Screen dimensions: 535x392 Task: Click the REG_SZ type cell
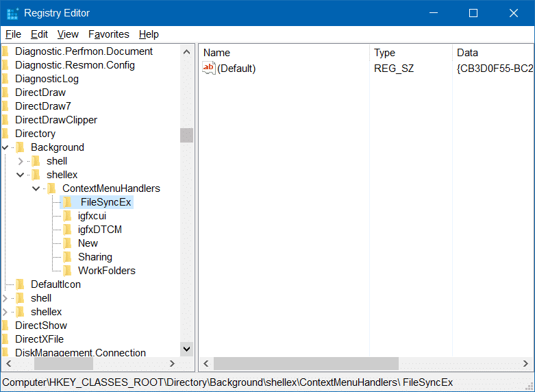(x=394, y=69)
